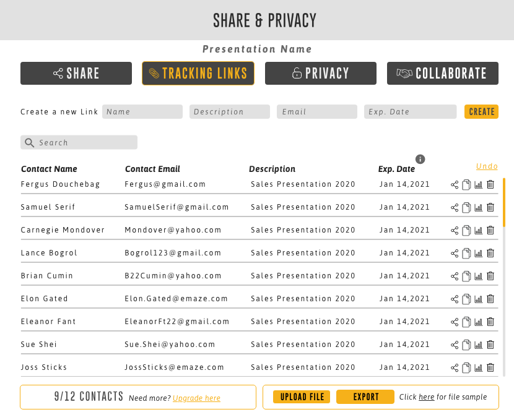Click the Exp. Date info icon
The image size is (514, 420).
[420, 159]
